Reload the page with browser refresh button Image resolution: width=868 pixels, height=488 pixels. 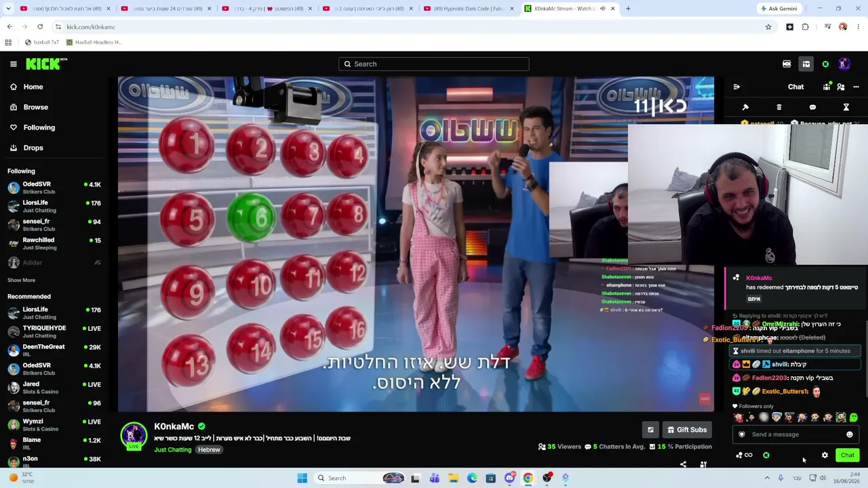(40, 26)
